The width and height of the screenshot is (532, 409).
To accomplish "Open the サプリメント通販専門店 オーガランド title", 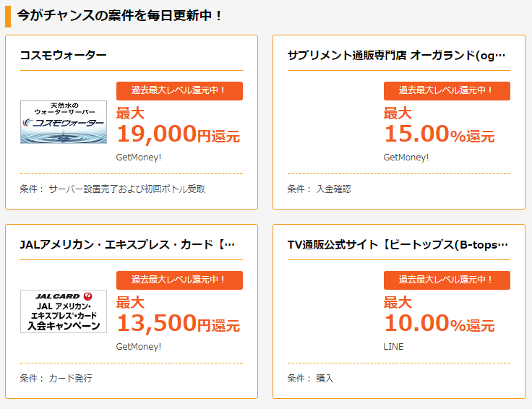I will point(396,55).
